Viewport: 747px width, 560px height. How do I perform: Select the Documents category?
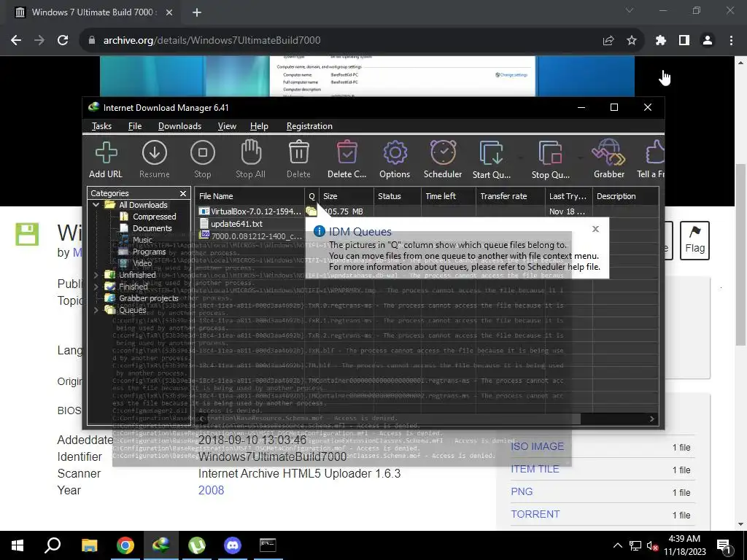coord(146,228)
